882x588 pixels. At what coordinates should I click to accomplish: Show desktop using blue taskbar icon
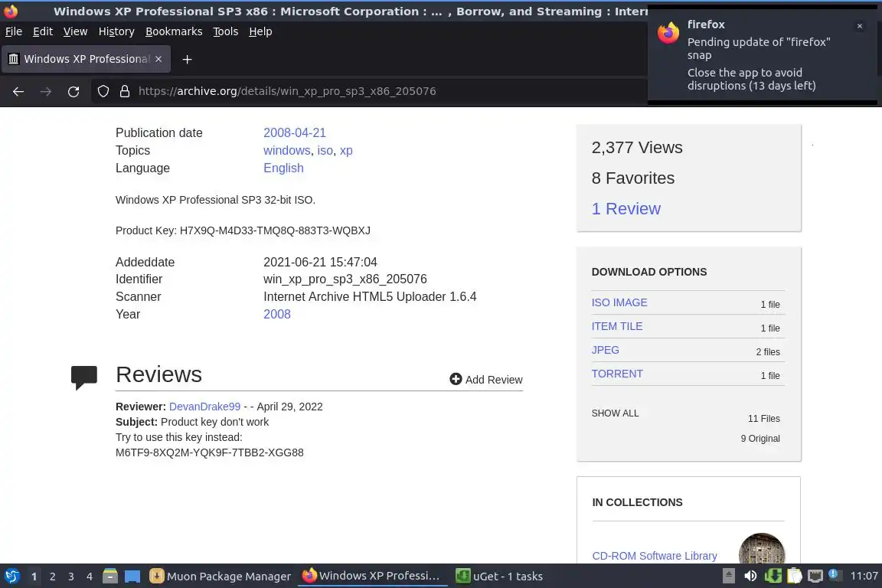coord(132,577)
